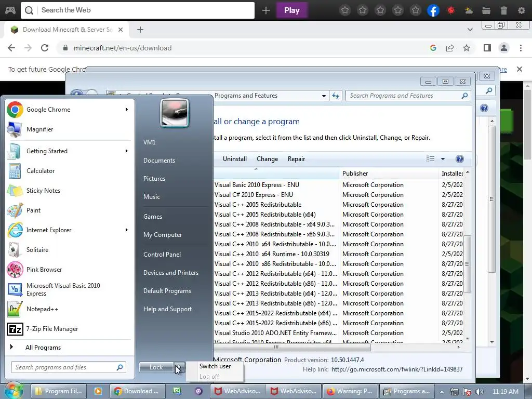532x399 pixels.
Task: Click the Visual Basic 2010 Express icon
Action: [x=15, y=289]
